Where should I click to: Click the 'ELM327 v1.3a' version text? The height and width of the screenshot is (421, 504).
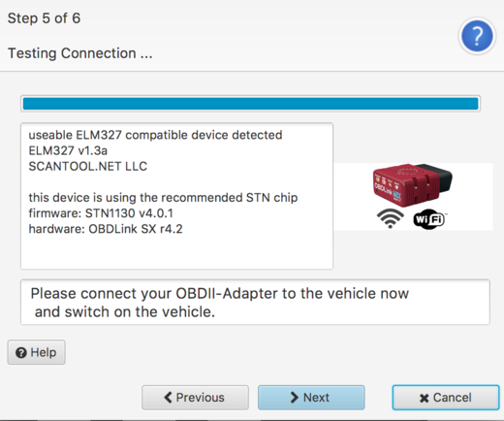(68, 150)
